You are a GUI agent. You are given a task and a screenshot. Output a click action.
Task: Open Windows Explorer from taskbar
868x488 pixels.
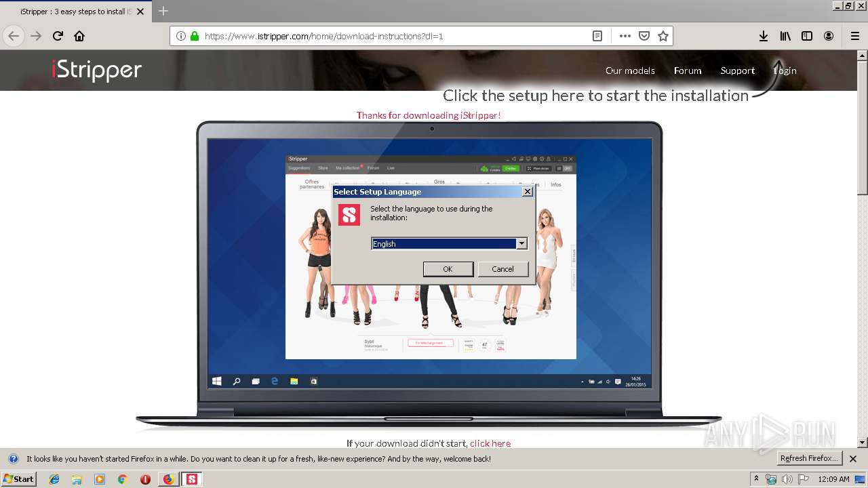[x=77, y=479]
